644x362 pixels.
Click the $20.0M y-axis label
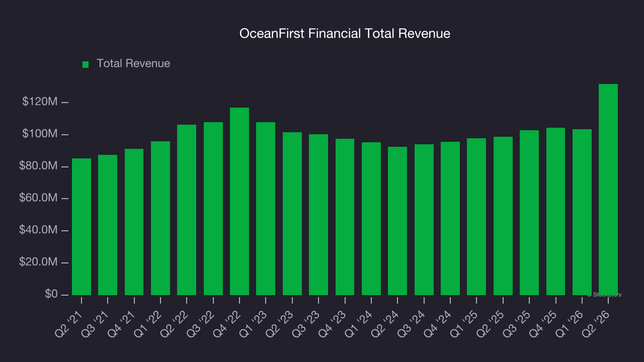coord(38,262)
